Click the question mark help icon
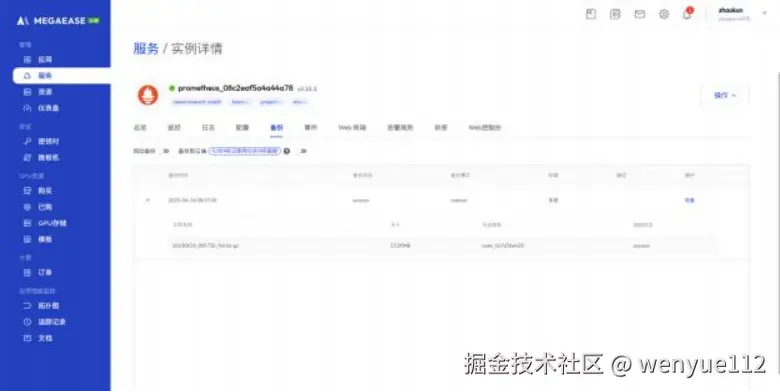This screenshot has height=392, width=780. [287, 151]
